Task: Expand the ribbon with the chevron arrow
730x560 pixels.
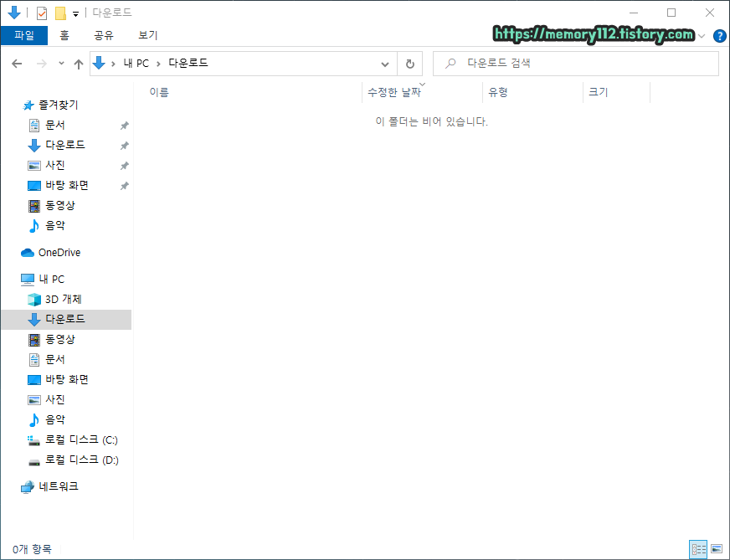Action: point(702,36)
